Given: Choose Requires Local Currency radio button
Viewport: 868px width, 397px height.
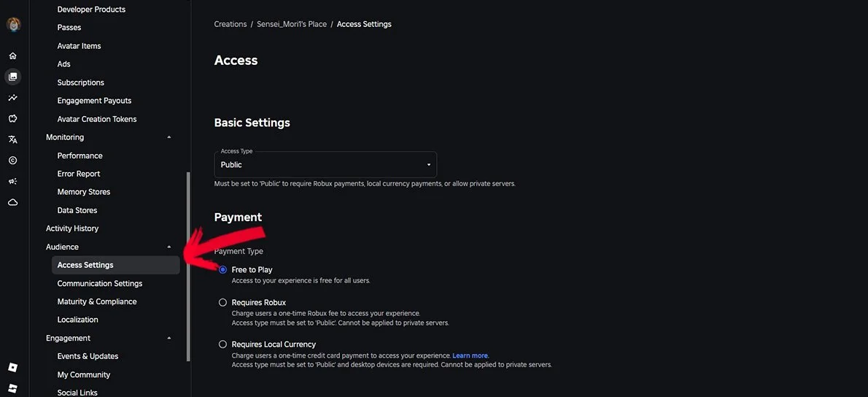Looking at the screenshot, I should 222,344.
